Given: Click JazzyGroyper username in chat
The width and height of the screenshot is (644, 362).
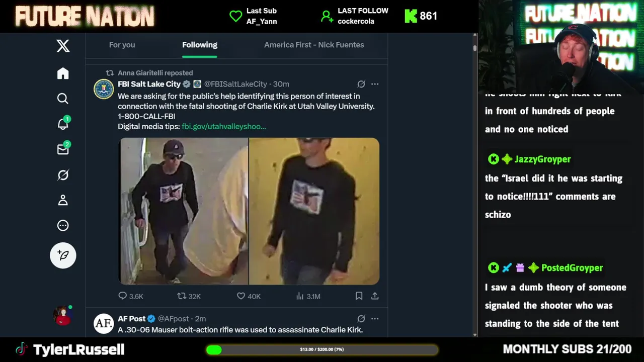Looking at the screenshot, I should click(x=542, y=159).
